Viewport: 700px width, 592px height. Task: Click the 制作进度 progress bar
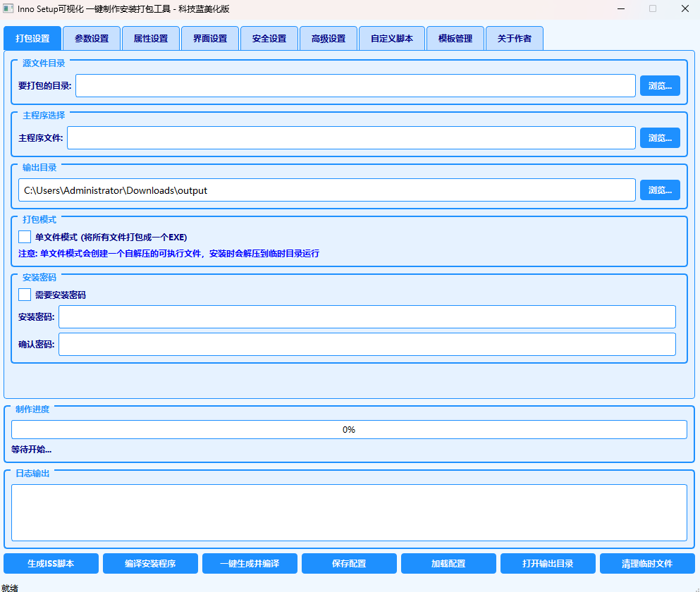click(x=349, y=430)
